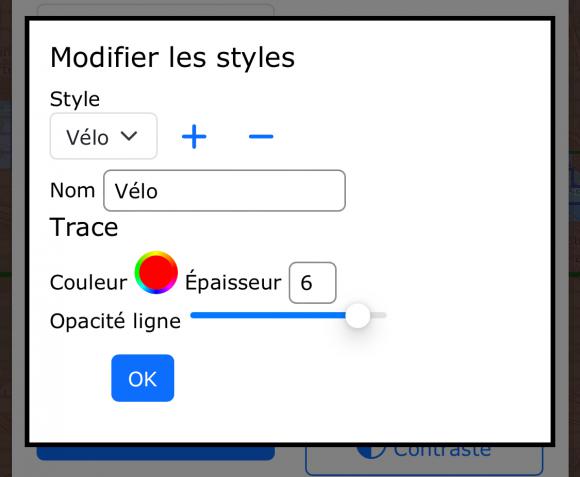Click the Contraste button behind the dialog
Image resolution: width=580 pixels, height=477 pixels.
click(424, 460)
